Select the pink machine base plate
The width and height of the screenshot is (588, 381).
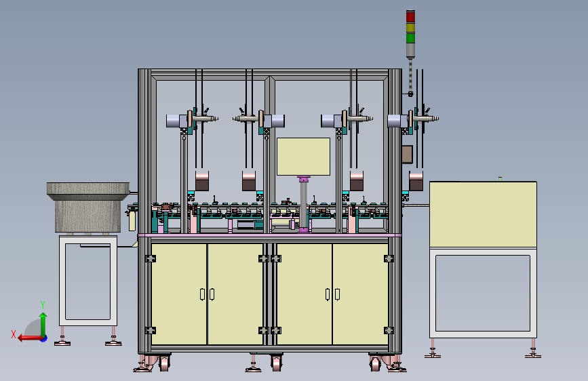(x=270, y=235)
